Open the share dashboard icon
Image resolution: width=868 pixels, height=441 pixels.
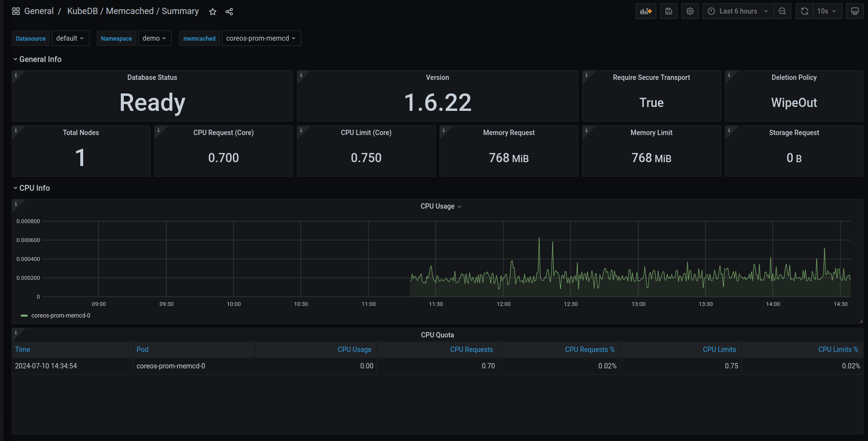pos(229,11)
